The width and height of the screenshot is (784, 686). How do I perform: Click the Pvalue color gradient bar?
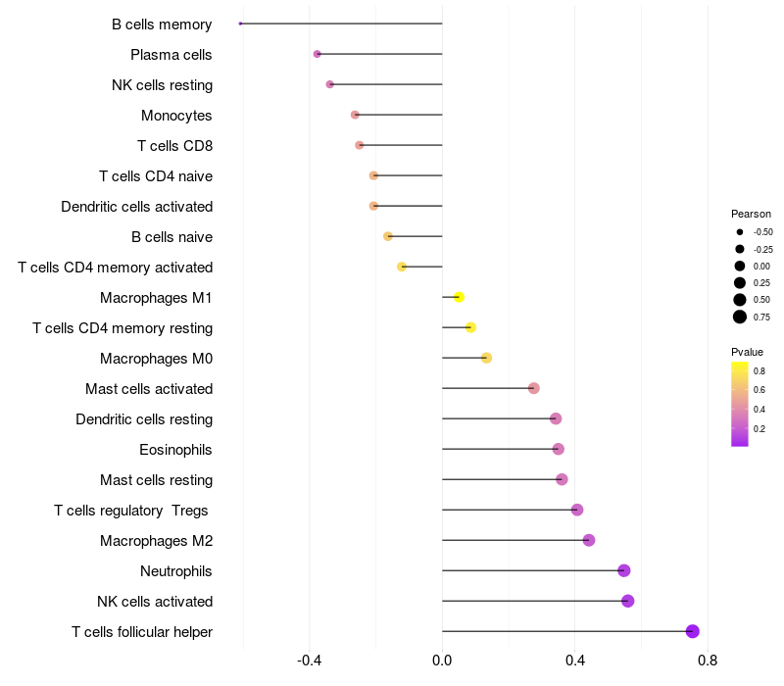pyautogui.click(x=740, y=404)
